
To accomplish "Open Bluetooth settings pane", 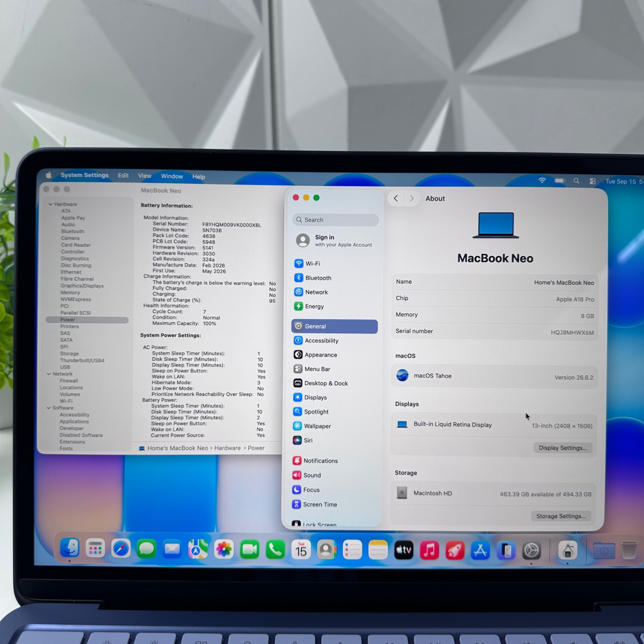I will [313, 278].
